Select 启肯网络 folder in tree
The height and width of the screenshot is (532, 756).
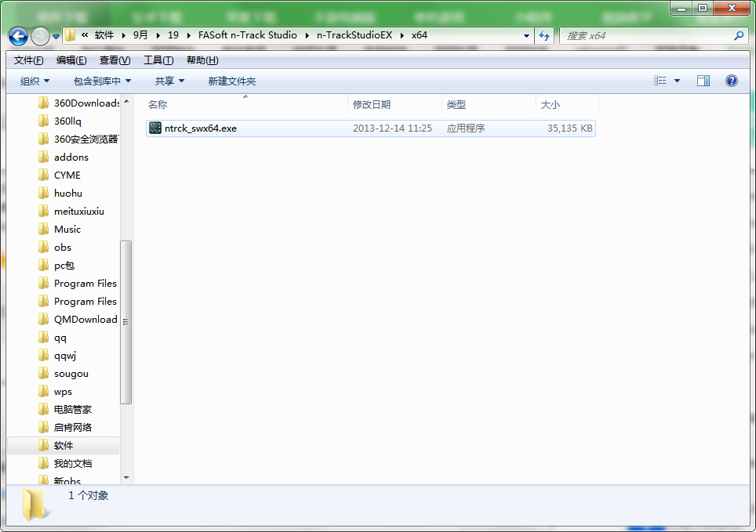point(64,428)
